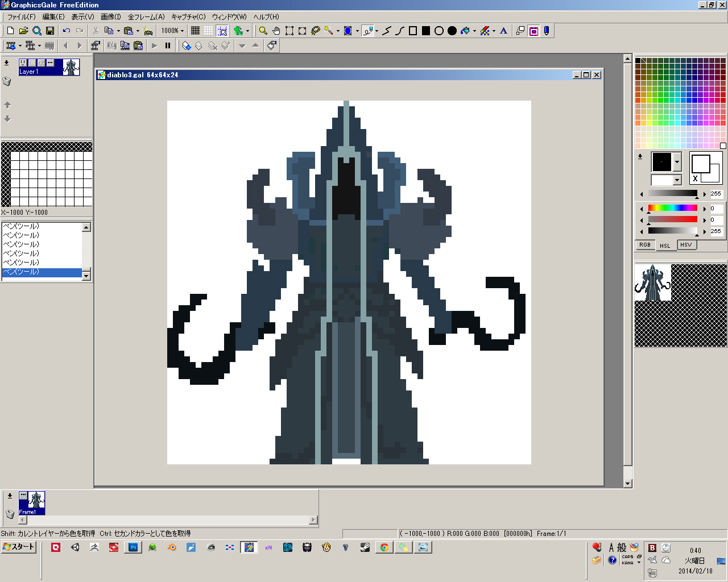
Task: Click the open folder icon
Action: pyautogui.click(x=23, y=31)
